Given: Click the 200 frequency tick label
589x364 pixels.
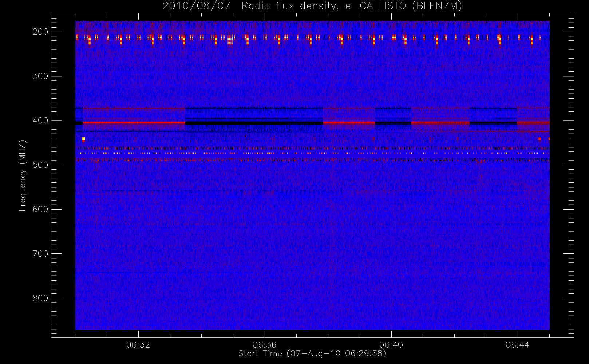Looking at the screenshot, I should [40, 32].
